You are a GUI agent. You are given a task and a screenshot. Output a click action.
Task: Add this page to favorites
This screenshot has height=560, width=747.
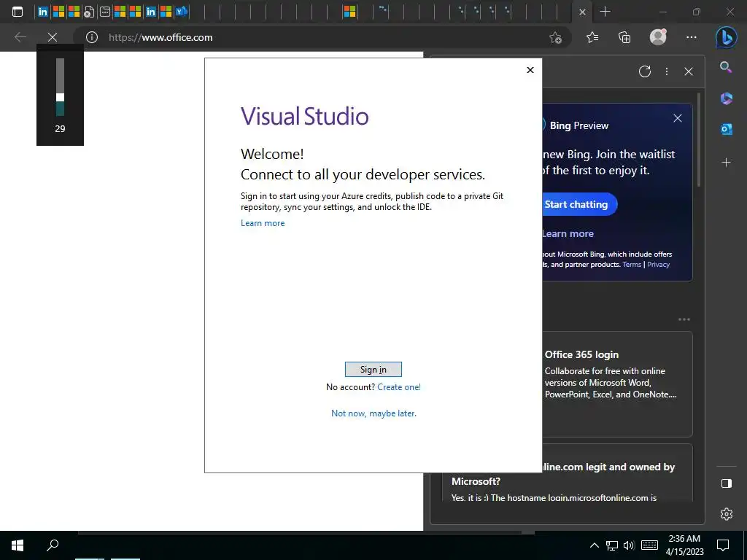555,37
